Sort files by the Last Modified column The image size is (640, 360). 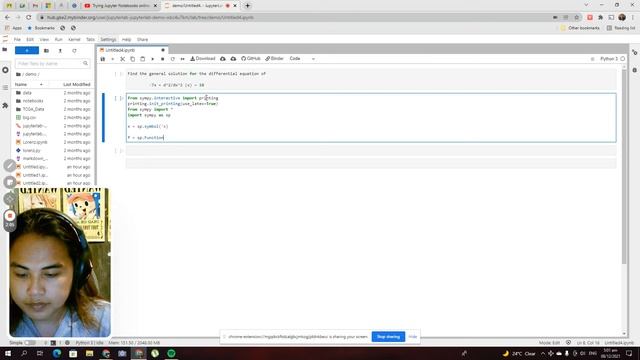pos(76,84)
